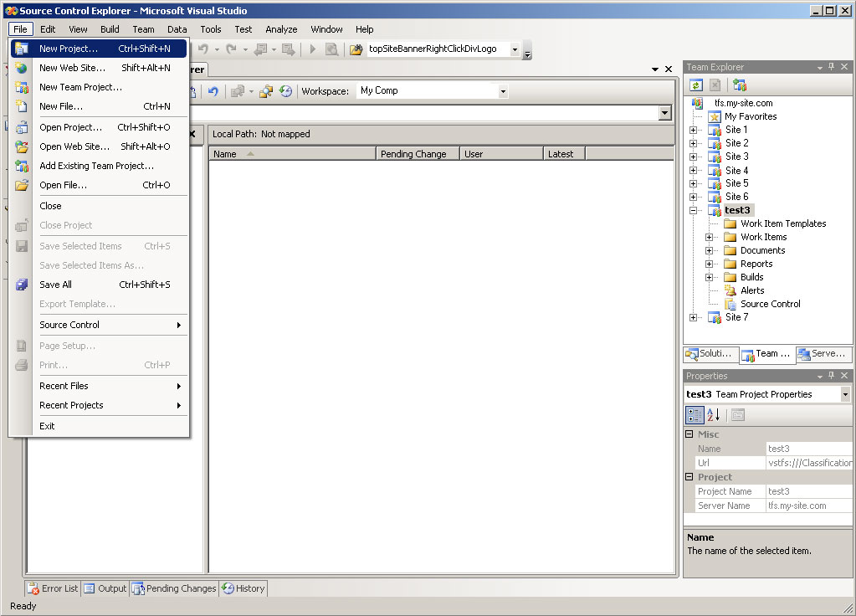
Task: Select New Project from File menu
Action: 99,49
